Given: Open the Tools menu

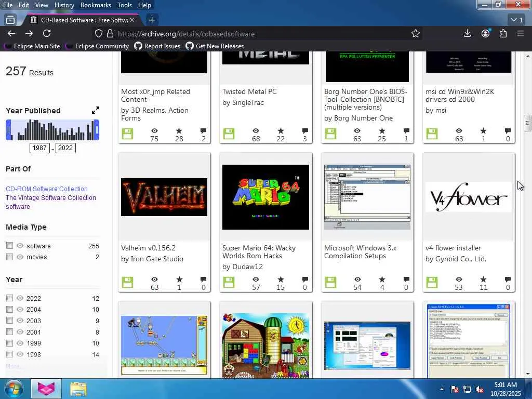Looking at the screenshot, I should (x=125, y=5).
